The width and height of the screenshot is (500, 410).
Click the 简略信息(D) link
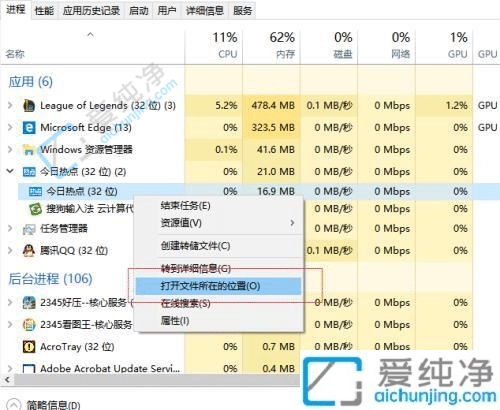click(53, 405)
